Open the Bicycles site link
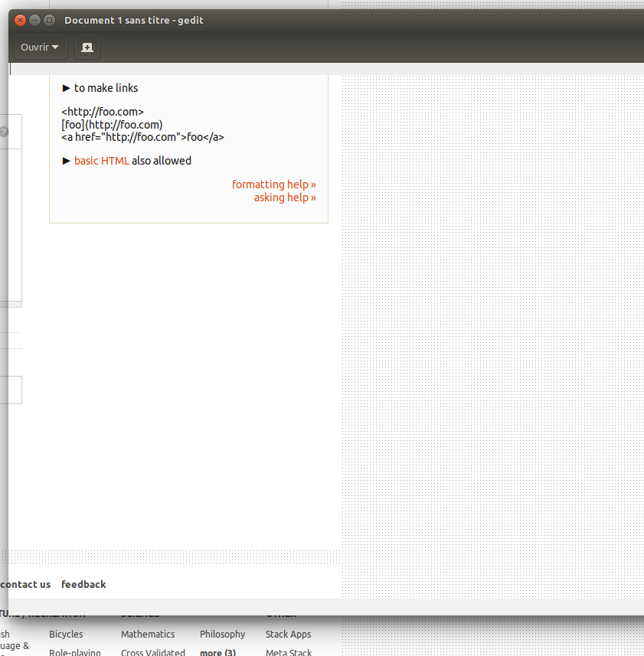Screen dimensions: 644x656 (x=66, y=635)
